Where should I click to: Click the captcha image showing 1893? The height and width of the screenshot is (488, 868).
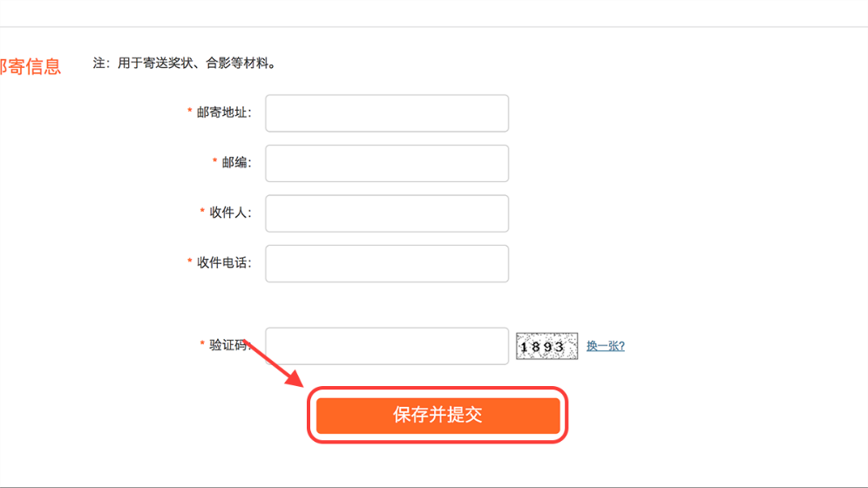tap(547, 347)
